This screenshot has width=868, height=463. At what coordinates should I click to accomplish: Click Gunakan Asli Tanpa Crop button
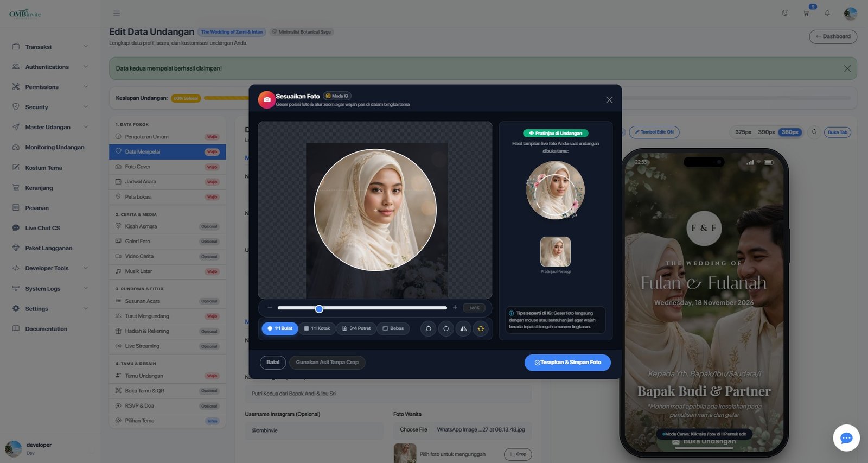tap(327, 363)
